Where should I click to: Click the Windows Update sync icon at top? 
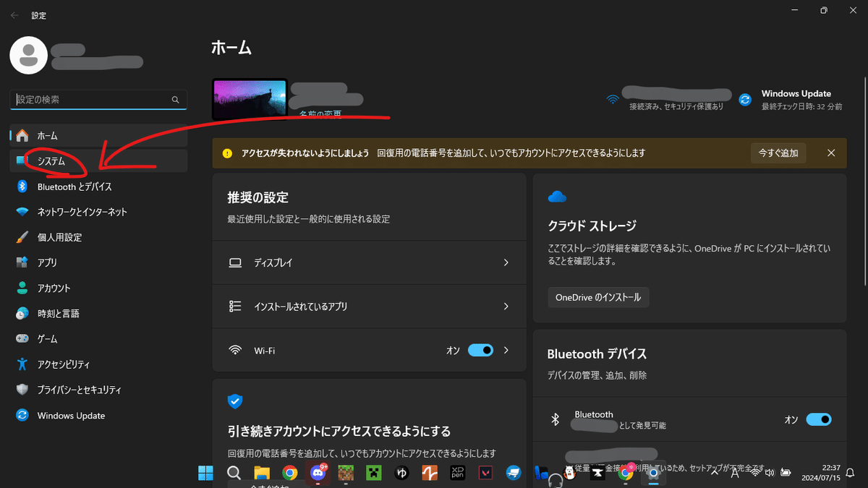click(x=745, y=100)
